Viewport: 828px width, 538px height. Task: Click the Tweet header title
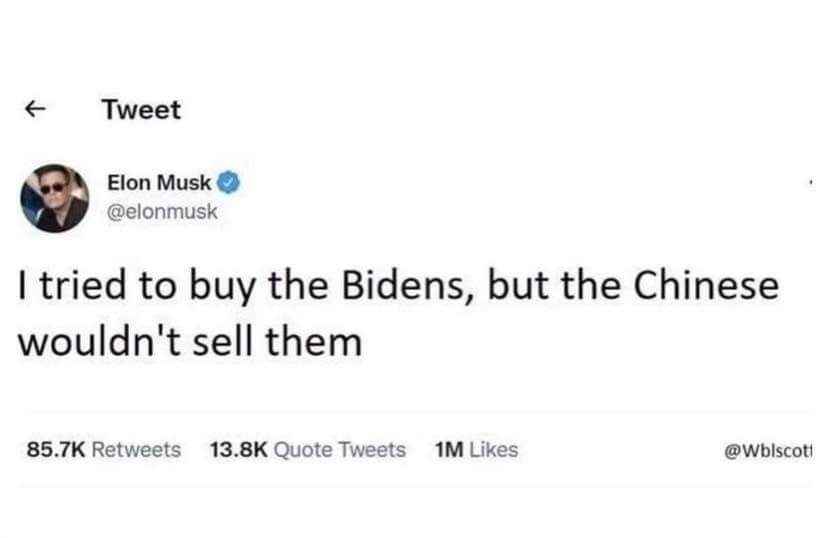pyautogui.click(x=141, y=111)
